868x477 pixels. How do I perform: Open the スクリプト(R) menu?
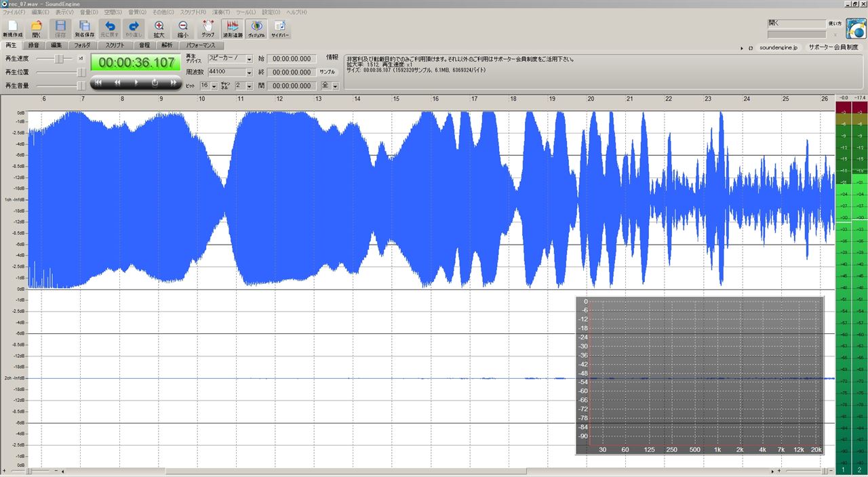coord(193,12)
